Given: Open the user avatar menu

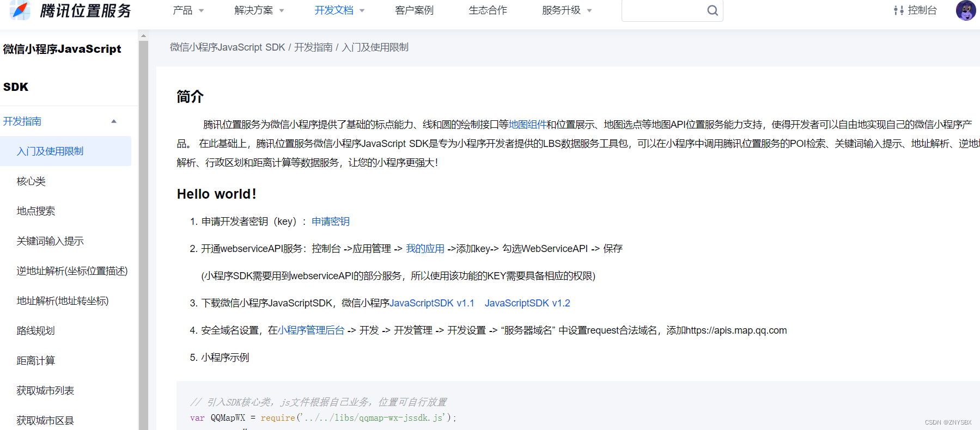Looking at the screenshot, I should (966, 10).
